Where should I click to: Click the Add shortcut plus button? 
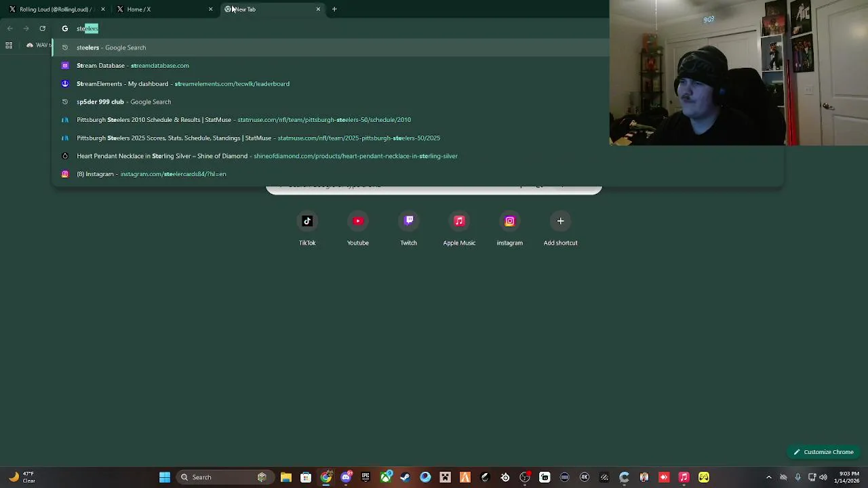coord(560,221)
